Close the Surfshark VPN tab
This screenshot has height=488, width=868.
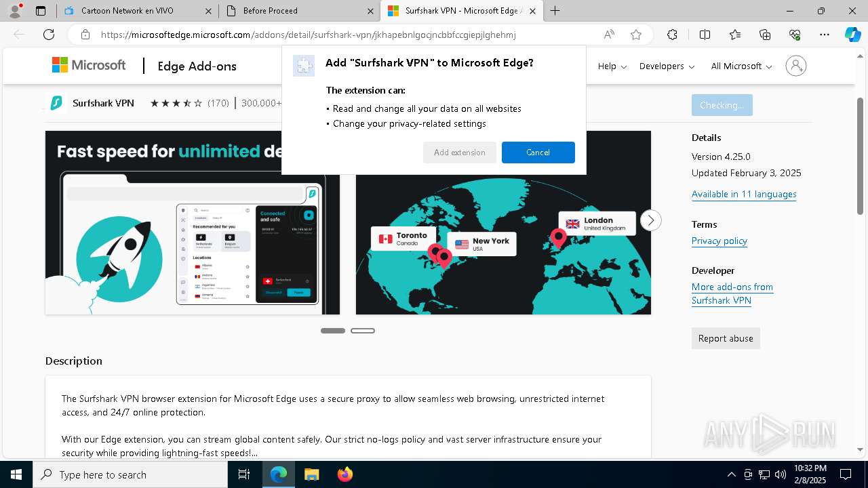click(x=533, y=11)
